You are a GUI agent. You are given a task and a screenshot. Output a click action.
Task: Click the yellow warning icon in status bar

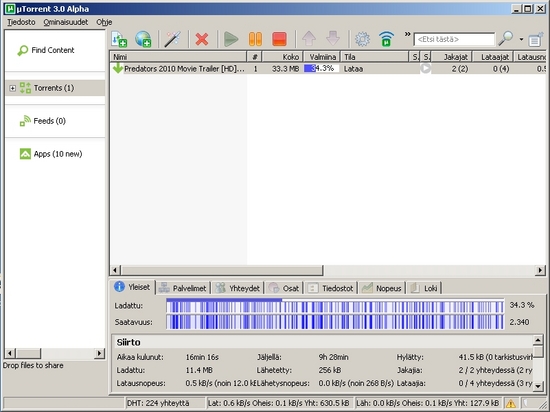pos(510,403)
